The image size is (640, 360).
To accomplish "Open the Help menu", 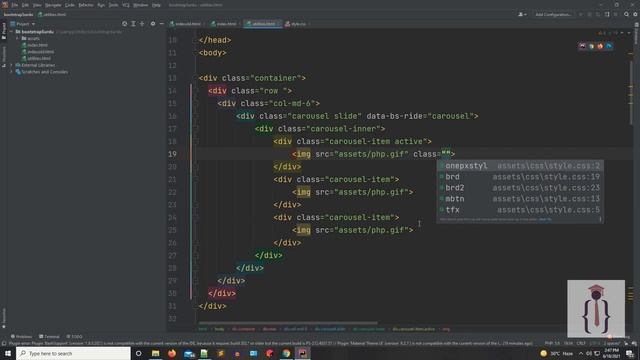I will tap(156, 5).
